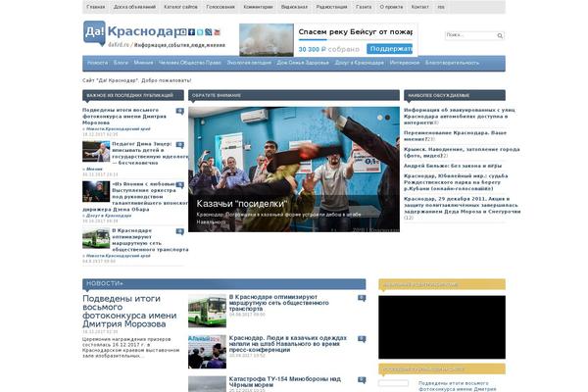This screenshot has width=588, height=392.
Task: Go to Интересное section
Action: pyautogui.click(x=405, y=63)
